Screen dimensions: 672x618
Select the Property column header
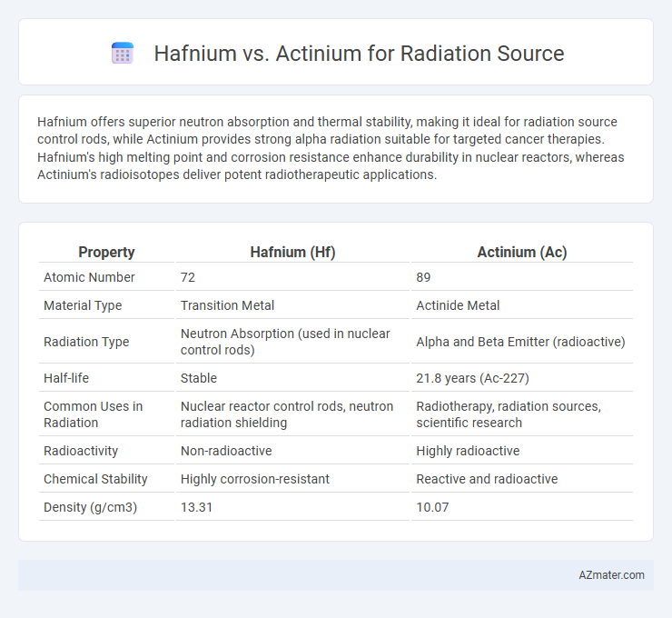click(x=106, y=252)
